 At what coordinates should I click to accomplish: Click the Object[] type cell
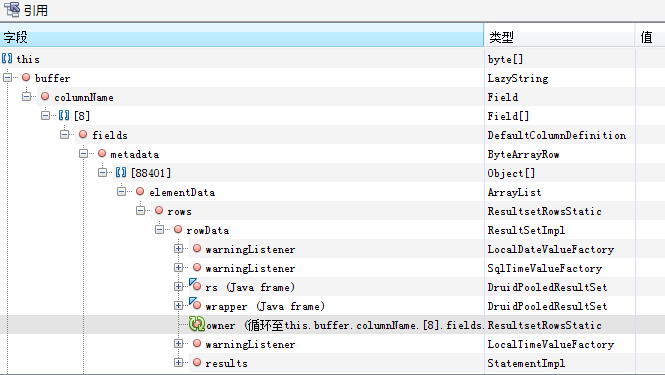pyautogui.click(x=559, y=173)
